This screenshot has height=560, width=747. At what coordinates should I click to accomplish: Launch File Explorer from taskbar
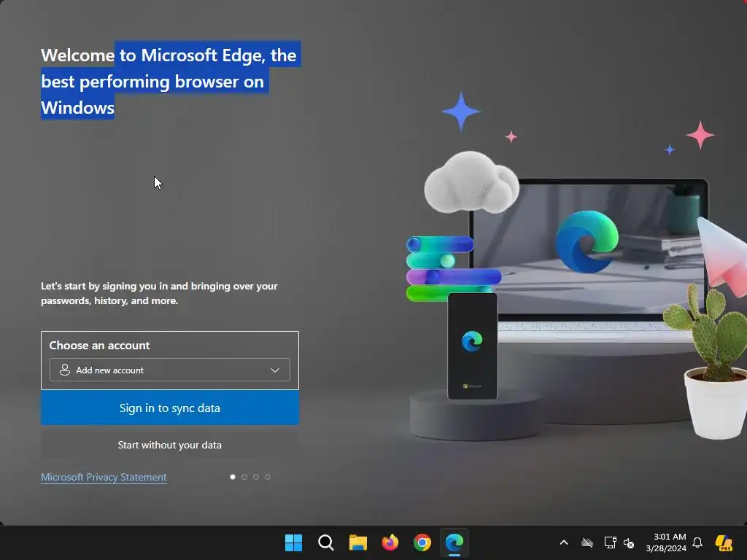[x=357, y=542]
